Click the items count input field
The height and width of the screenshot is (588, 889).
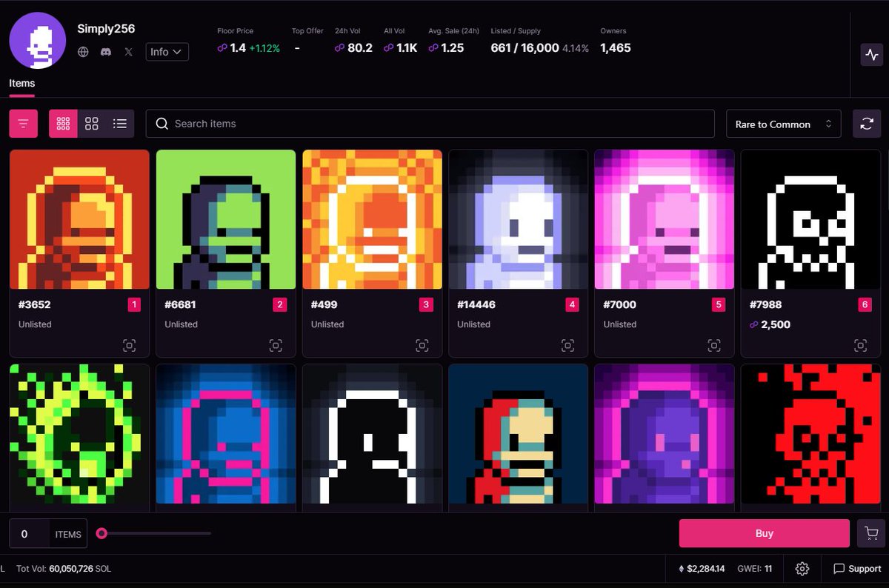click(x=30, y=534)
